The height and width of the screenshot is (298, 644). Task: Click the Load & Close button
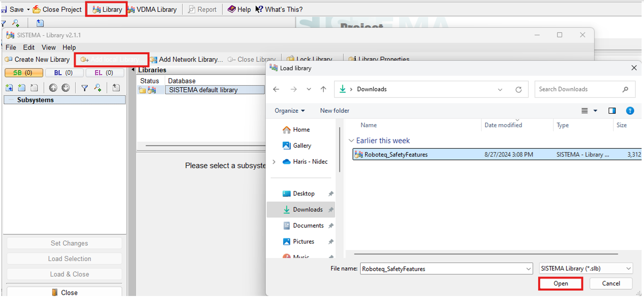(x=64, y=274)
